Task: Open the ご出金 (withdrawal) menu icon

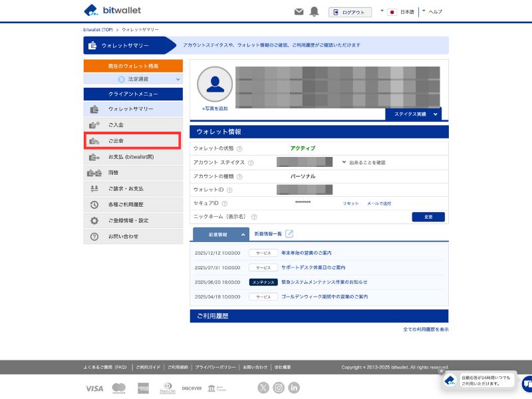Action: click(92, 141)
